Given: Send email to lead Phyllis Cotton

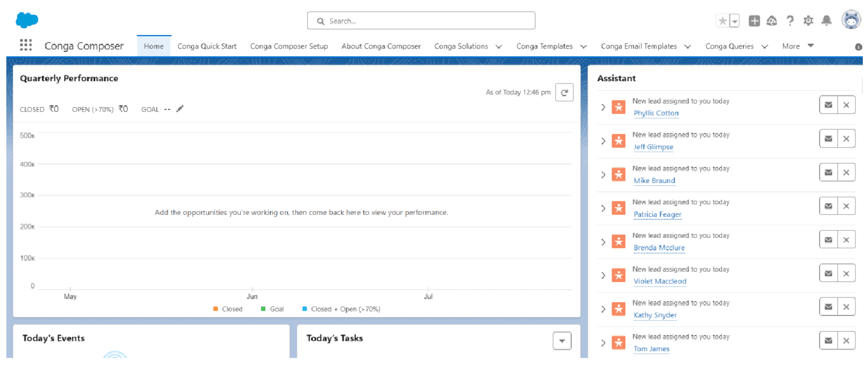Looking at the screenshot, I should pyautogui.click(x=828, y=105).
